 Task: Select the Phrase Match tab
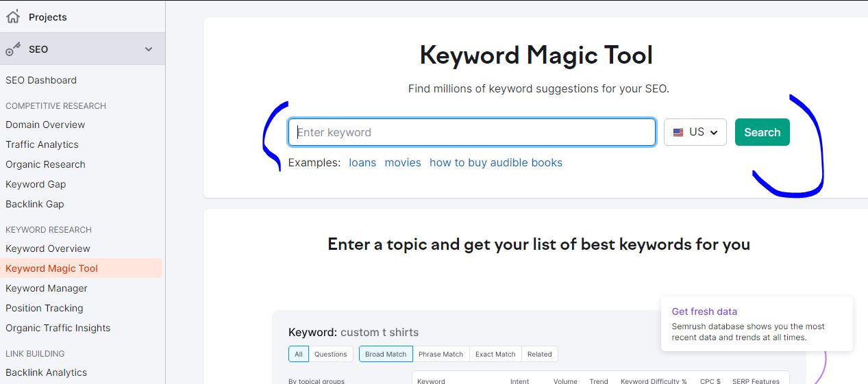point(441,354)
